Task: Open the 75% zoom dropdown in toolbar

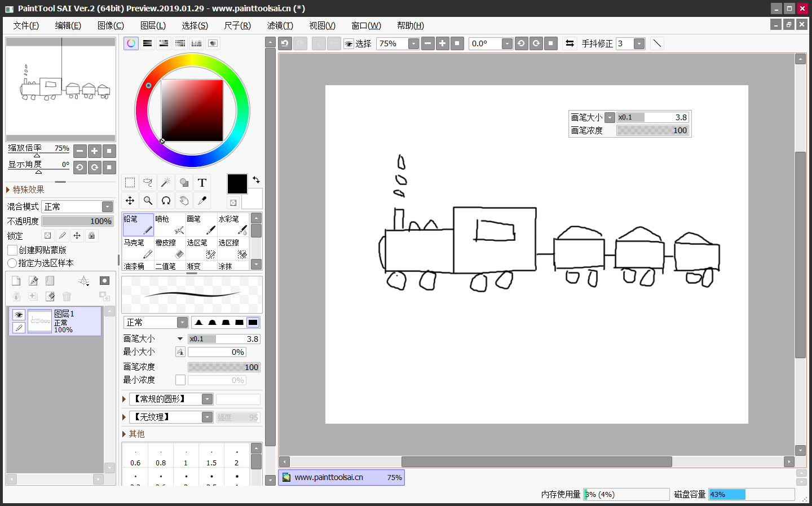Action: click(x=414, y=44)
